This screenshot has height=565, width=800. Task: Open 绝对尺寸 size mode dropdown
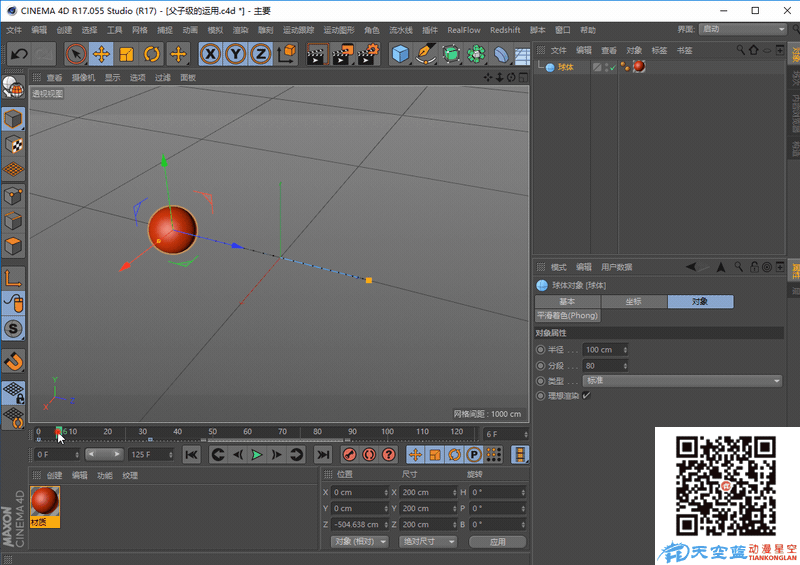(427, 542)
